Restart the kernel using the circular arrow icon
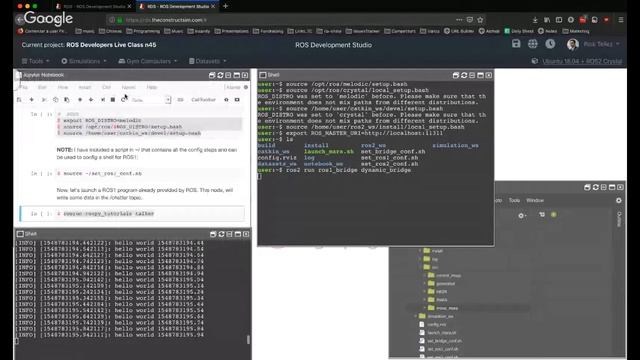640x360 pixels. (124, 100)
